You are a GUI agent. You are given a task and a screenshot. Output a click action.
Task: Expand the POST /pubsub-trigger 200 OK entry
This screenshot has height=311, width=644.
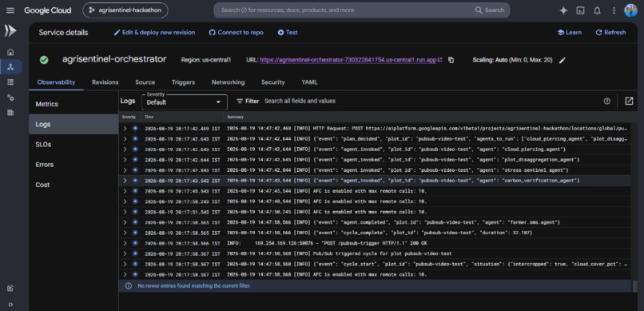coord(125,243)
